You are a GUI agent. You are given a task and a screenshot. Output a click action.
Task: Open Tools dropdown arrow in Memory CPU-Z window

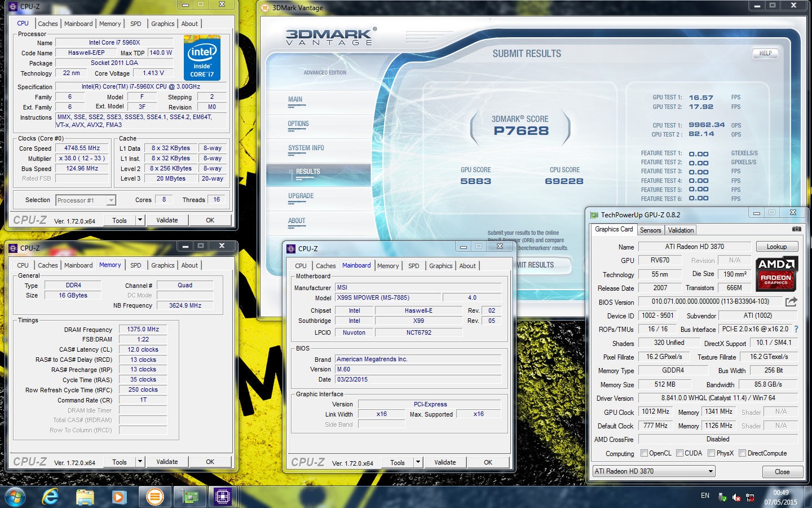click(x=140, y=462)
